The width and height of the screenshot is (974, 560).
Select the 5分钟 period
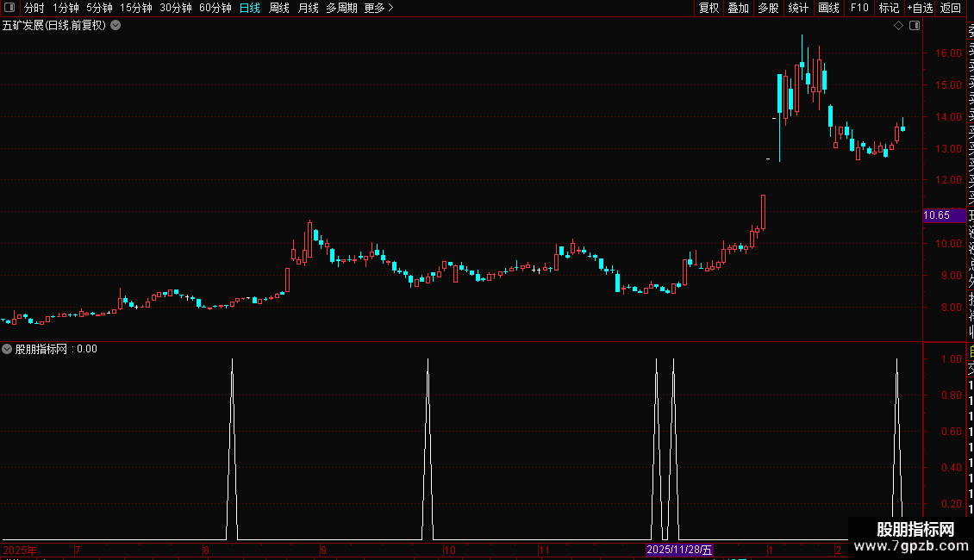pyautogui.click(x=99, y=8)
